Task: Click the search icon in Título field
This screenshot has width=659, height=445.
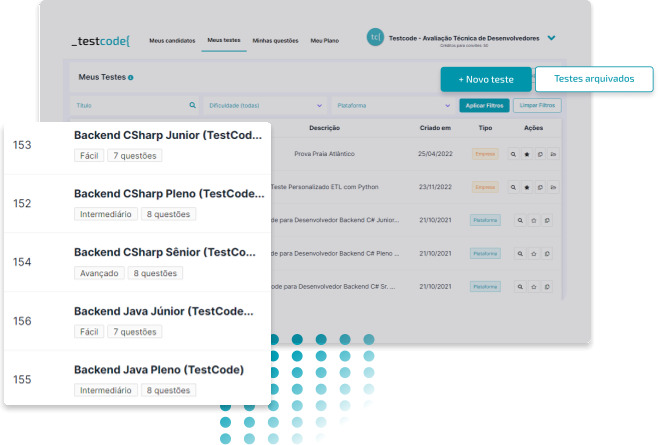Action: click(193, 105)
